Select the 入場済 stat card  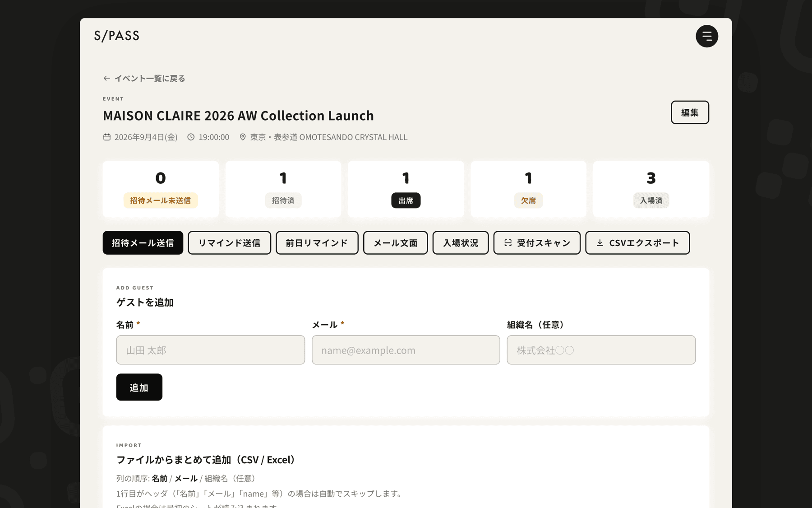(651, 189)
